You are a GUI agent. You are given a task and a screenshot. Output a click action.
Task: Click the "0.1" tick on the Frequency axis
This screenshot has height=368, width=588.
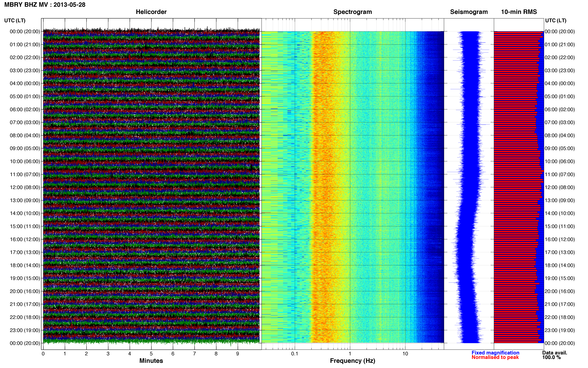pos(295,354)
